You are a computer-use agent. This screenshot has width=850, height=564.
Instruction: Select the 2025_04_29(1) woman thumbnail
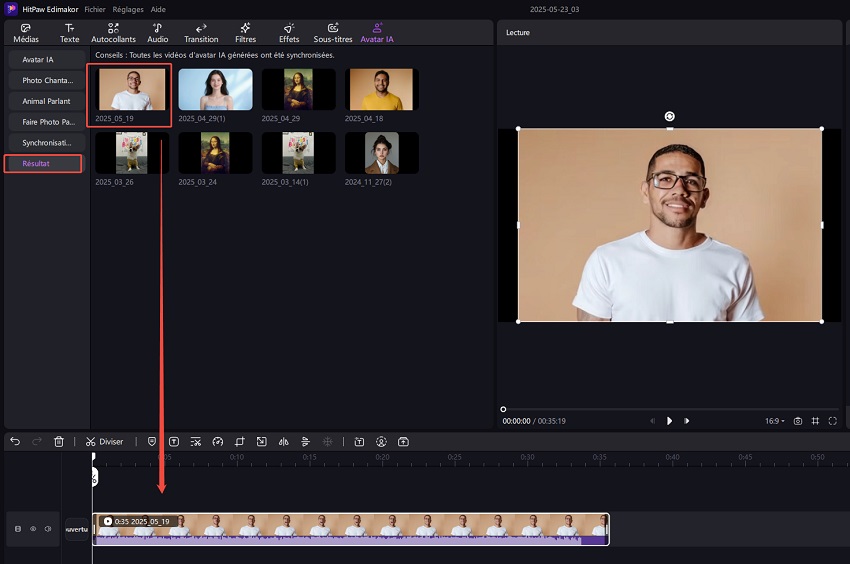(215, 89)
